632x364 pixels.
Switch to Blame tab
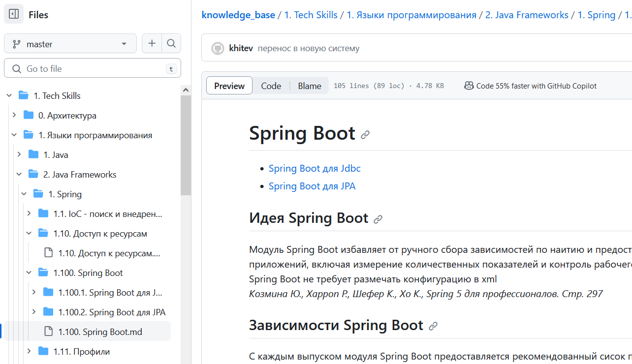pyautogui.click(x=310, y=86)
